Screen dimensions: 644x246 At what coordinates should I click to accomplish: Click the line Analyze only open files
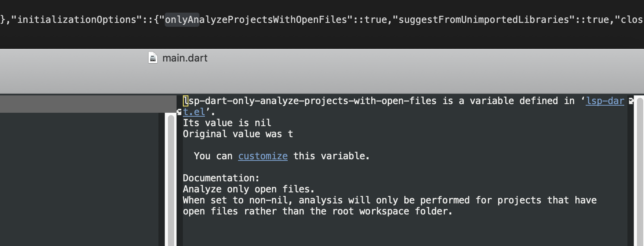point(248,189)
